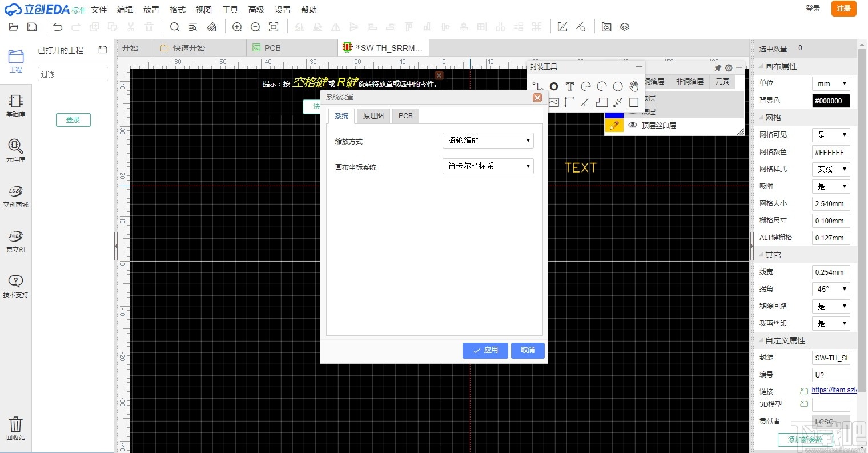
Task: Open the basic library sidebar icon
Action: pos(16,106)
